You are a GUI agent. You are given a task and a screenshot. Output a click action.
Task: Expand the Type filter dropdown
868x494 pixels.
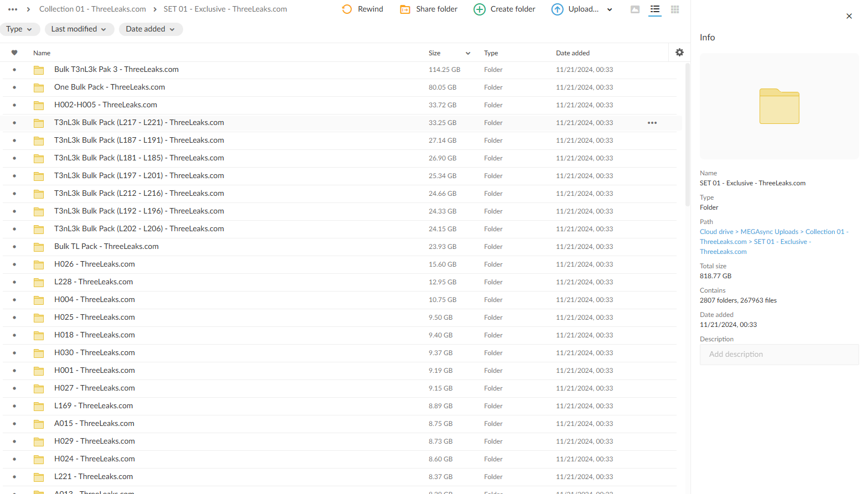(x=19, y=29)
